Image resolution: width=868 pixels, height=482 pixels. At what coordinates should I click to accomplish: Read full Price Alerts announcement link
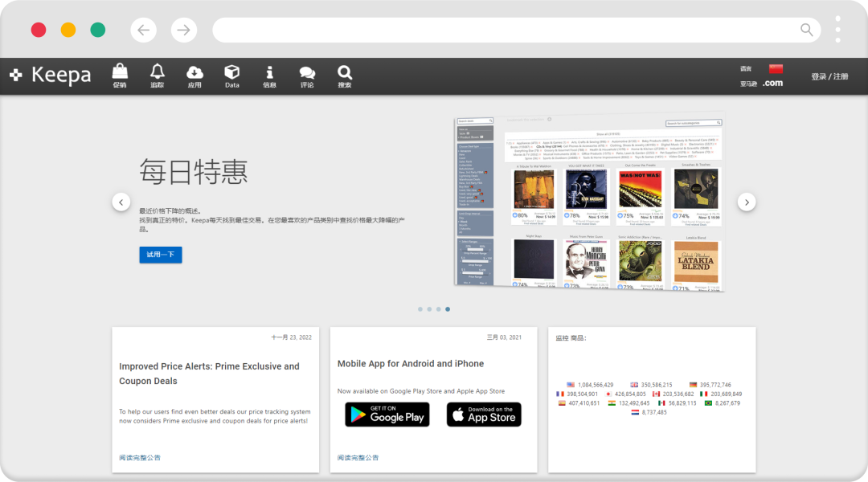(140, 458)
